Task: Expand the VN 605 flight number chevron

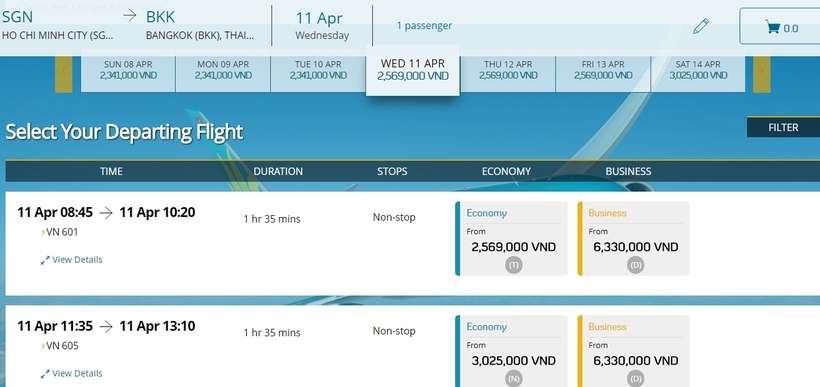Action: 43,346
